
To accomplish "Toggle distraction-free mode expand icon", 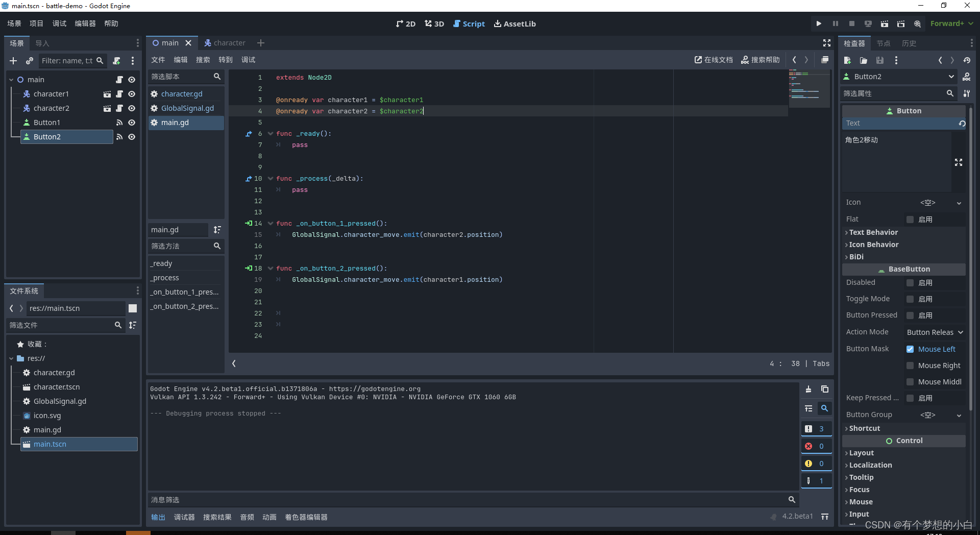I will point(827,43).
